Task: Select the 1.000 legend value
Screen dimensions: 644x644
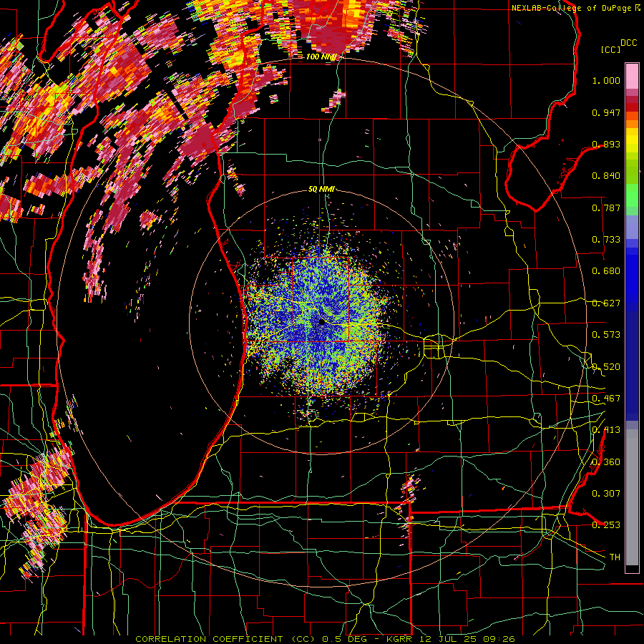Action: point(606,80)
